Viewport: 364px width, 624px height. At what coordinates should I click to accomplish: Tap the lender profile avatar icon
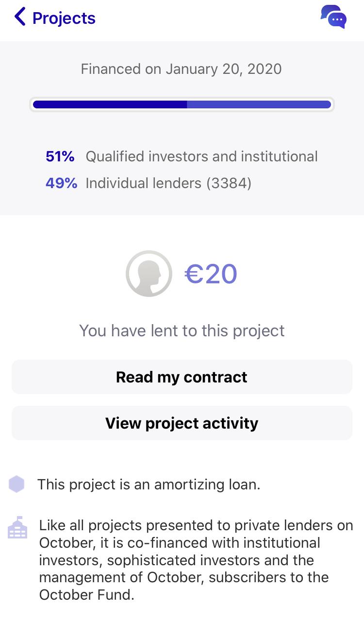click(149, 274)
